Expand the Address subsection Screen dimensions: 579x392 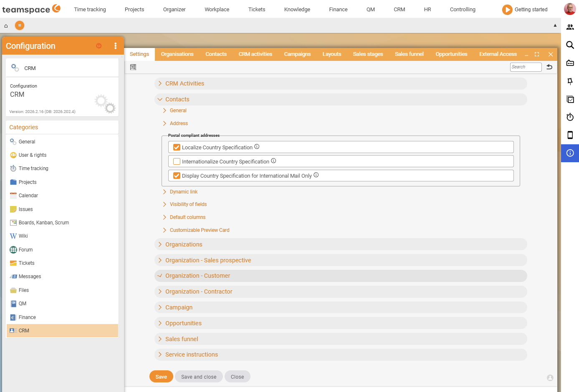pyautogui.click(x=179, y=123)
